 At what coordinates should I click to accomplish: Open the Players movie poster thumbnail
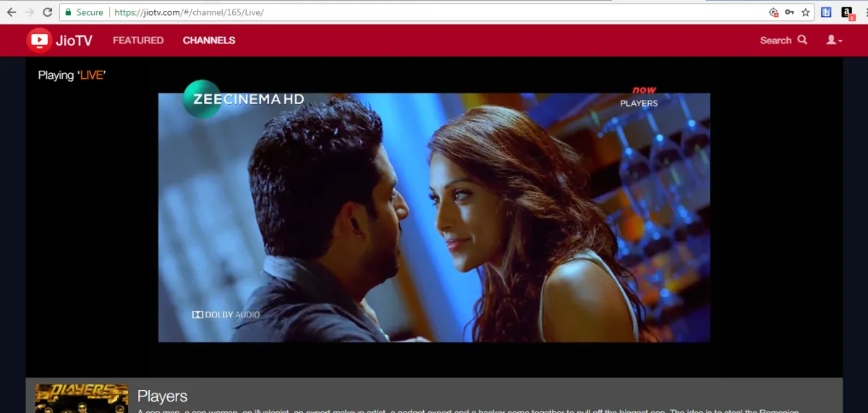tap(82, 398)
